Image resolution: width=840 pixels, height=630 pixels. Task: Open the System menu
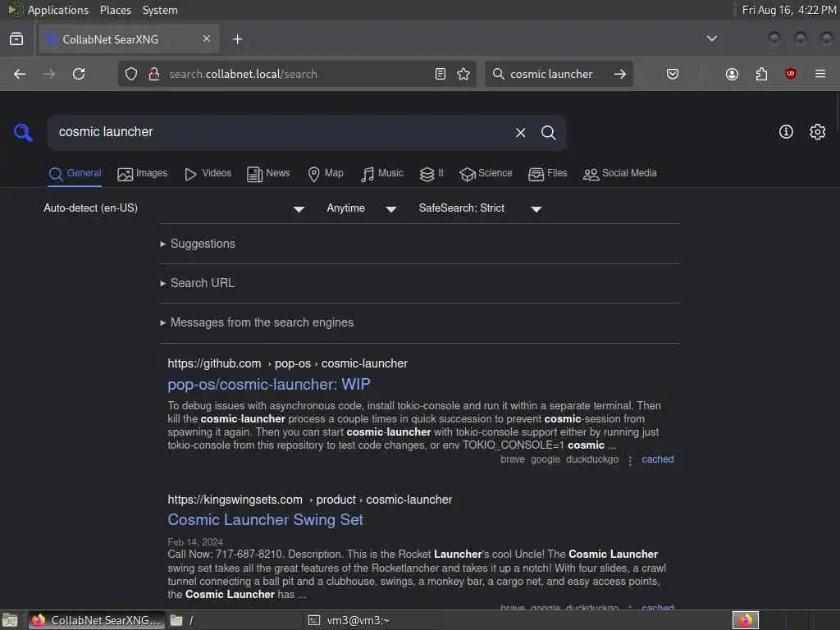160,10
